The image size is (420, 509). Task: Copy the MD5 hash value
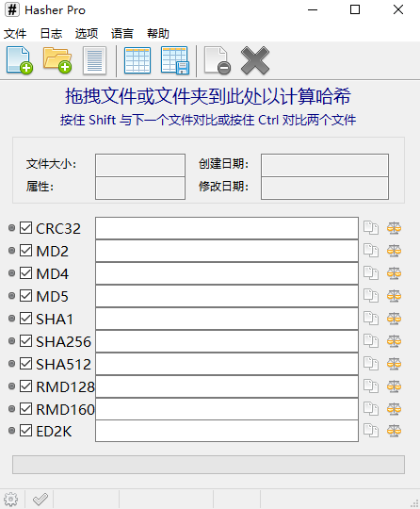coord(371,296)
